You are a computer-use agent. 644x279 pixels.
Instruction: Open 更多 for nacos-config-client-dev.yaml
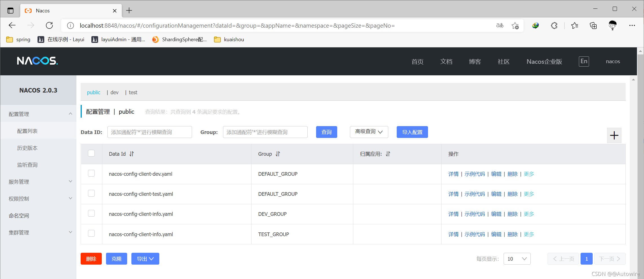pyautogui.click(x=529, y=174)
